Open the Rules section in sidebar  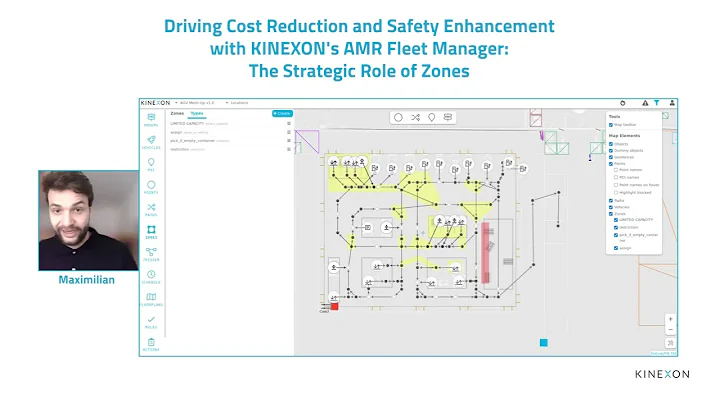pyautogui.click(x=151, y=322)
